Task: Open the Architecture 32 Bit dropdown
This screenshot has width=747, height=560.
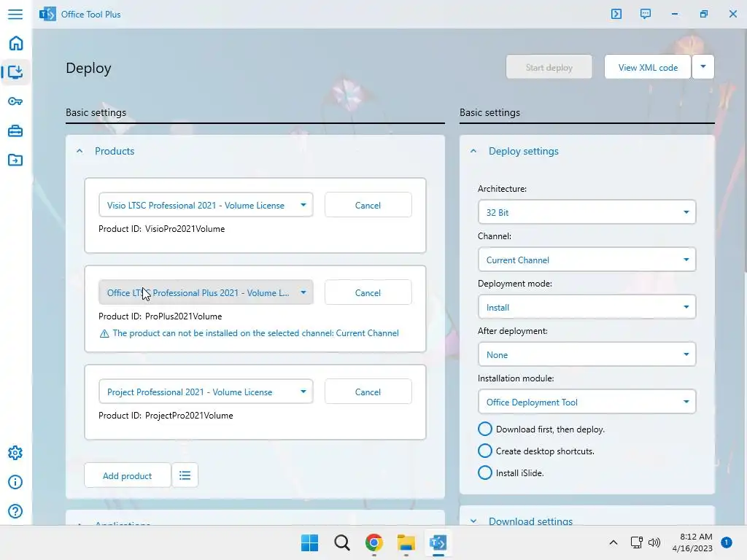Action: click(587, 212)
